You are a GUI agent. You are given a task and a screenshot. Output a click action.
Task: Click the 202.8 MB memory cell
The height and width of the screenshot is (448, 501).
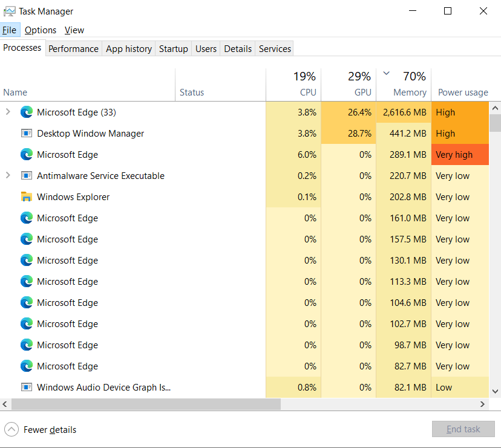tap(404, 196)
